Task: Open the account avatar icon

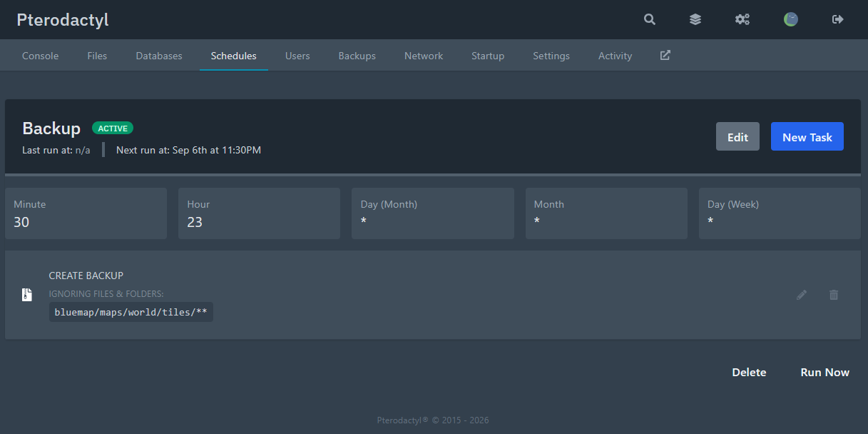Action: point(790,19)
